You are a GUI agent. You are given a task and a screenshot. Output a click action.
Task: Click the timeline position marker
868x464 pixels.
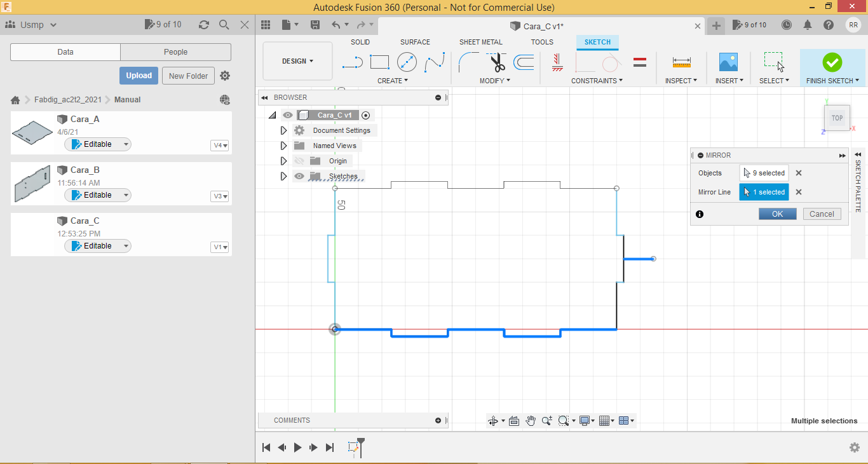click(x=361, y=446)
